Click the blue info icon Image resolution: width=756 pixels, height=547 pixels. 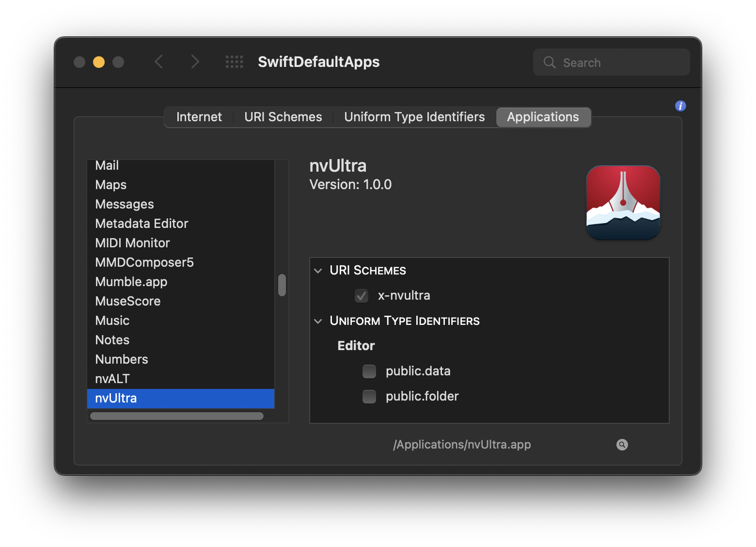[680, 106]
